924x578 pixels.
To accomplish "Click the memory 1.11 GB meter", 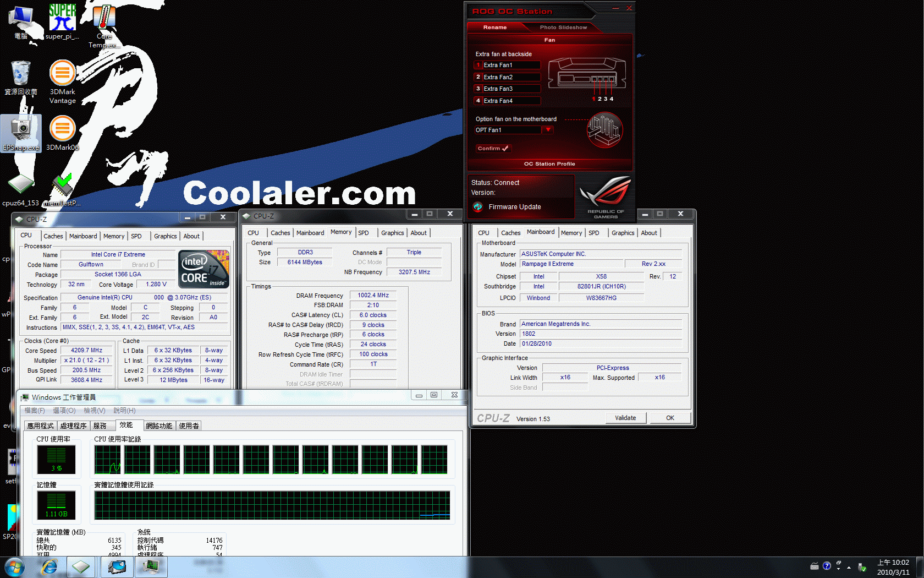I will [x=56, y=505].
